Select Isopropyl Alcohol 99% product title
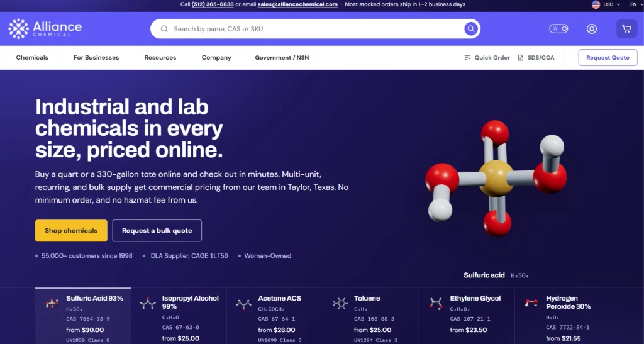The height and width of the screenshot is (344, 644). pos(190,302)
